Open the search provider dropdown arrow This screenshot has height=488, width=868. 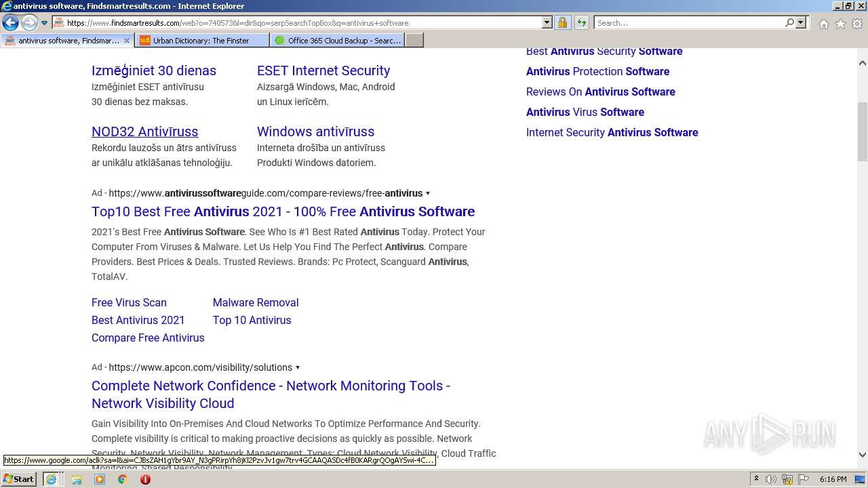801,22
